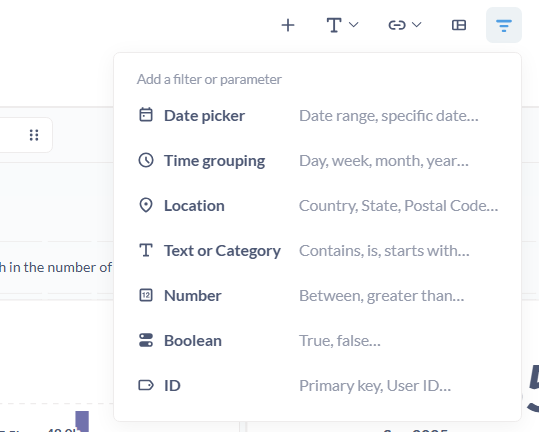Choose the Number filter option
This screenshot has height=432, width=539.
(x=317, y=296)
